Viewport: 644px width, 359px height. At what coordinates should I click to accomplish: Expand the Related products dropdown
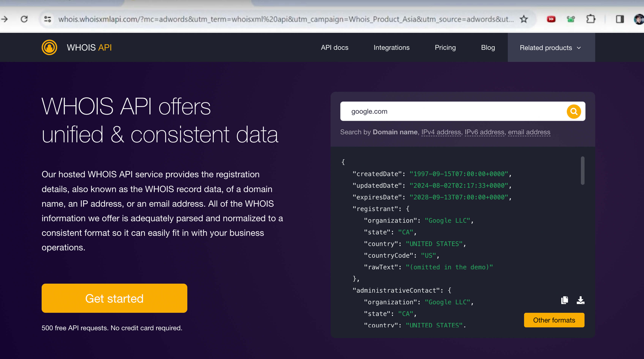(x=551, y=48)
